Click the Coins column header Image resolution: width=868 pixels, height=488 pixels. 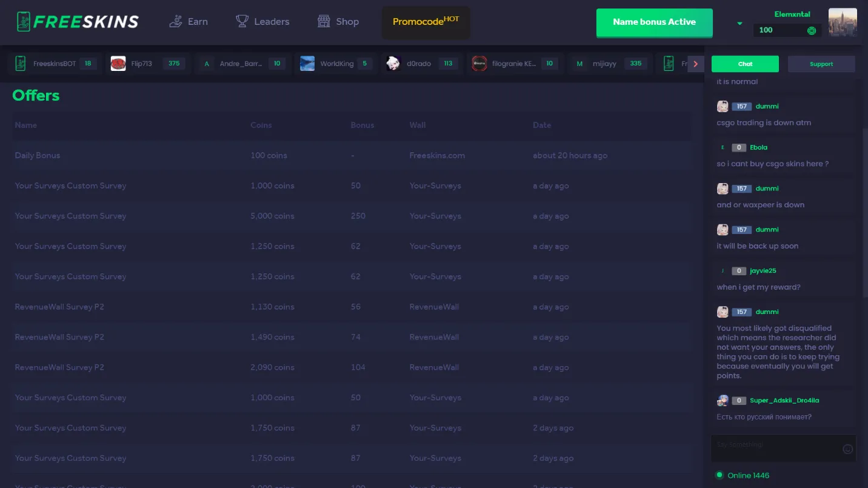pos(261,125)
